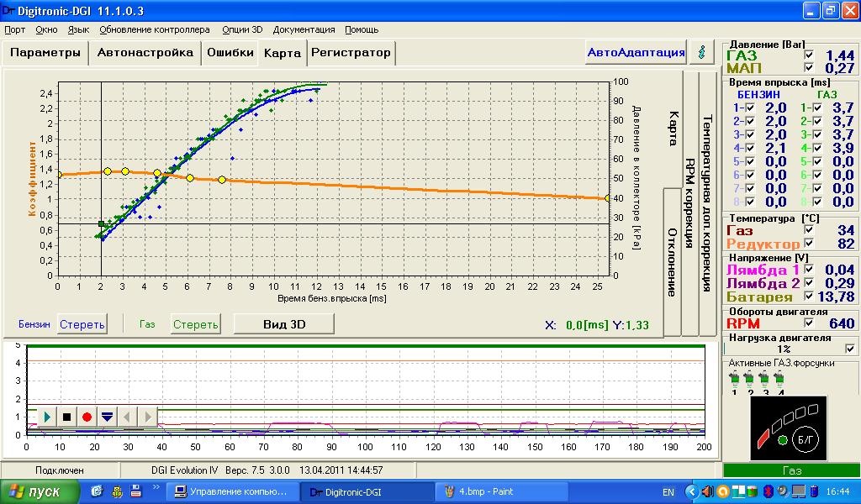Screen dimensions: 861x504
Task: Click the yellow map point at X=7.6
Action: [x=222, y=180]
